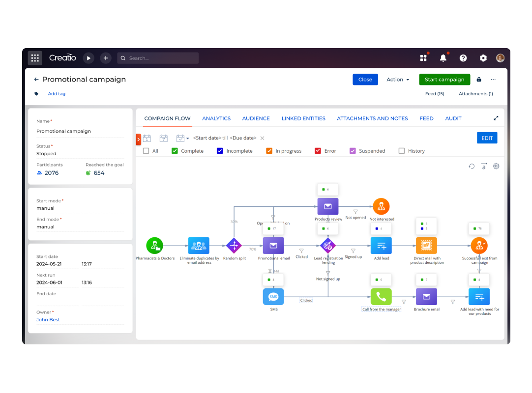Image resolution: width=532 pixels, height=393 pixels.
Task: Expand the orange side panel arrow
Action: (139, 140)
